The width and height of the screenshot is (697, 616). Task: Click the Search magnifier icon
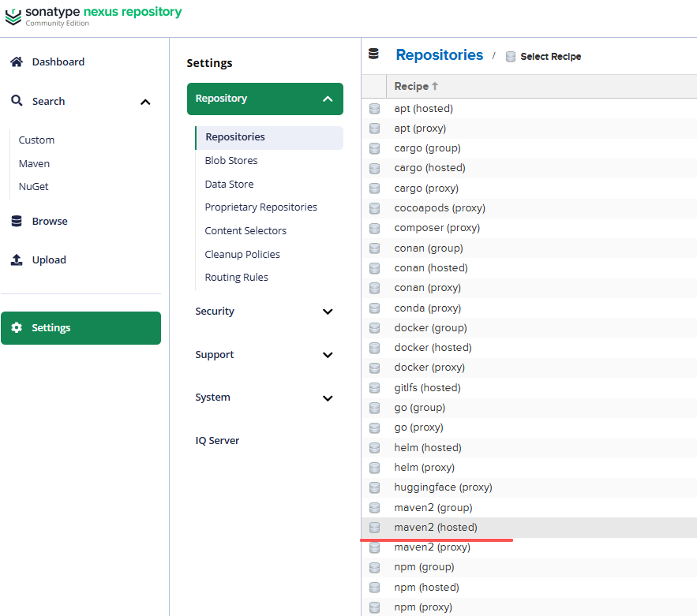tap(17, 101)
